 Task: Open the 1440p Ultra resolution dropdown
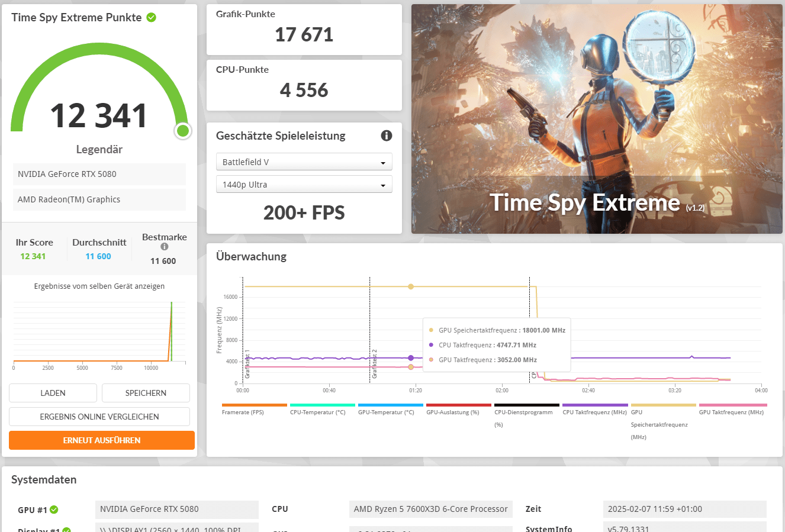304,185
